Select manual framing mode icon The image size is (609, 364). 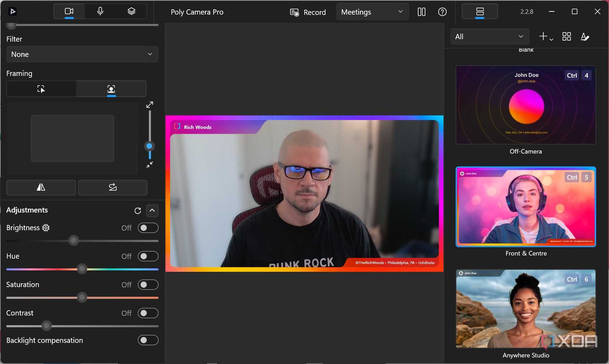click(41, 89)
